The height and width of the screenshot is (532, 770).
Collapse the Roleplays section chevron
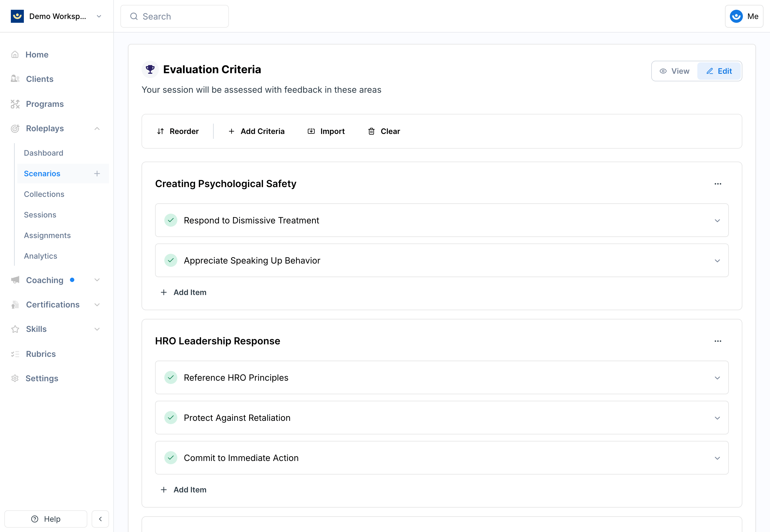click(97, 129)
